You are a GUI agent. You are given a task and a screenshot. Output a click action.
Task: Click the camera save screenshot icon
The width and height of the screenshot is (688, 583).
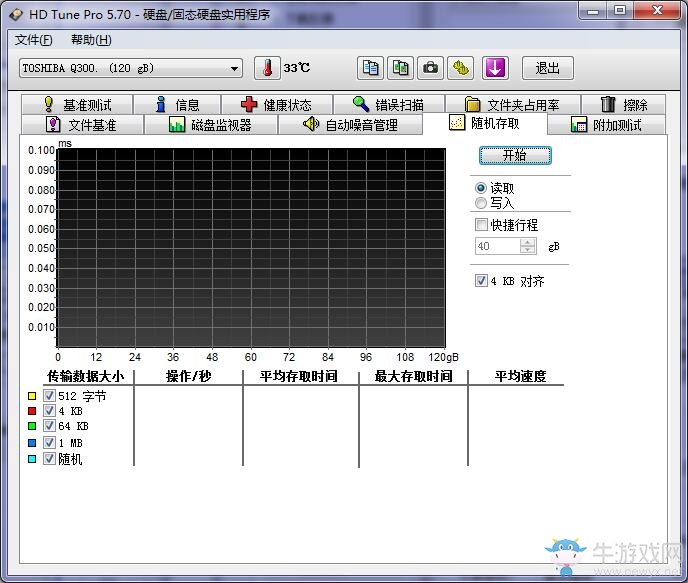click(430, 68)
